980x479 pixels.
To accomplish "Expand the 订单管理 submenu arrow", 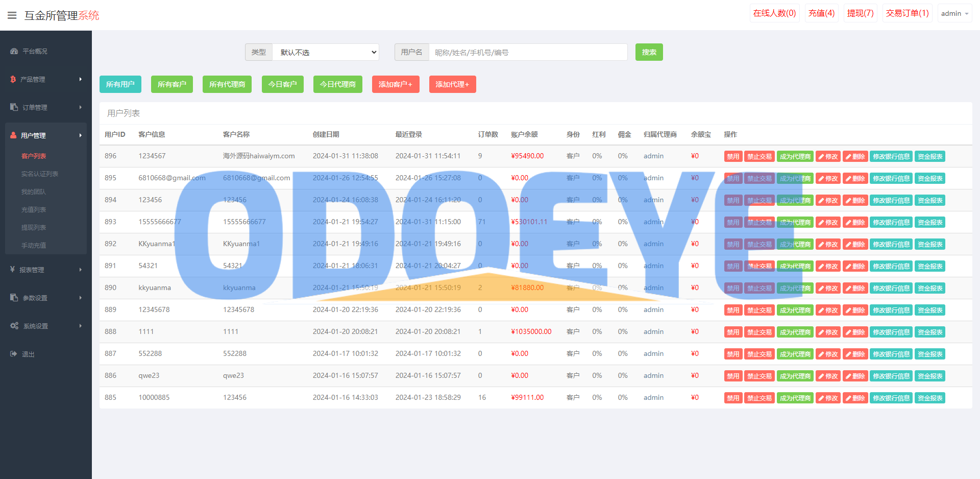I will pyautogui.click(x=81, y=107).
